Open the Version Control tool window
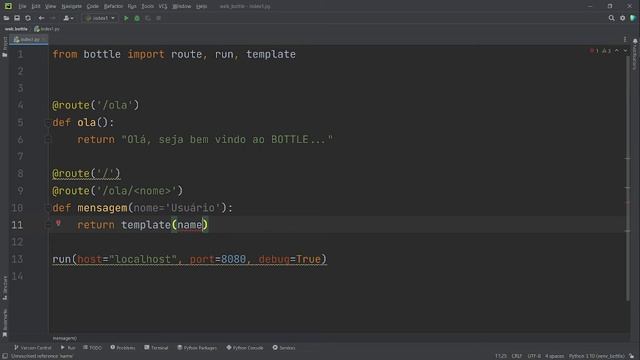The height and width of the screenshot is (360, 640). point(32,348)
